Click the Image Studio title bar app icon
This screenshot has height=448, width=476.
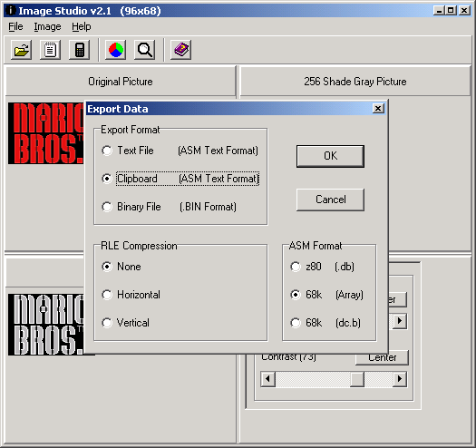(11, 11)
